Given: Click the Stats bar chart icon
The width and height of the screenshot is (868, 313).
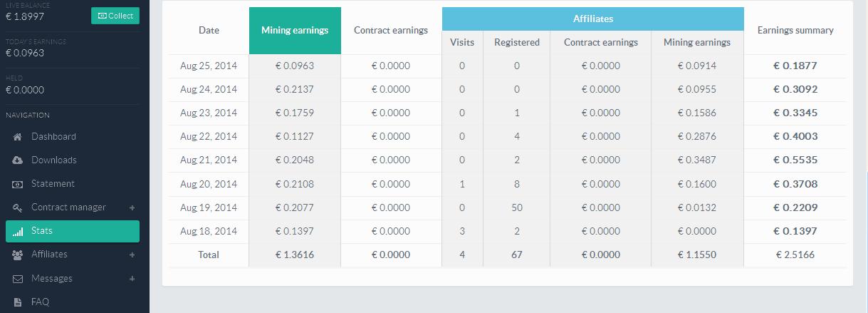Looking at the screenshot, I should tap(18, 231).
